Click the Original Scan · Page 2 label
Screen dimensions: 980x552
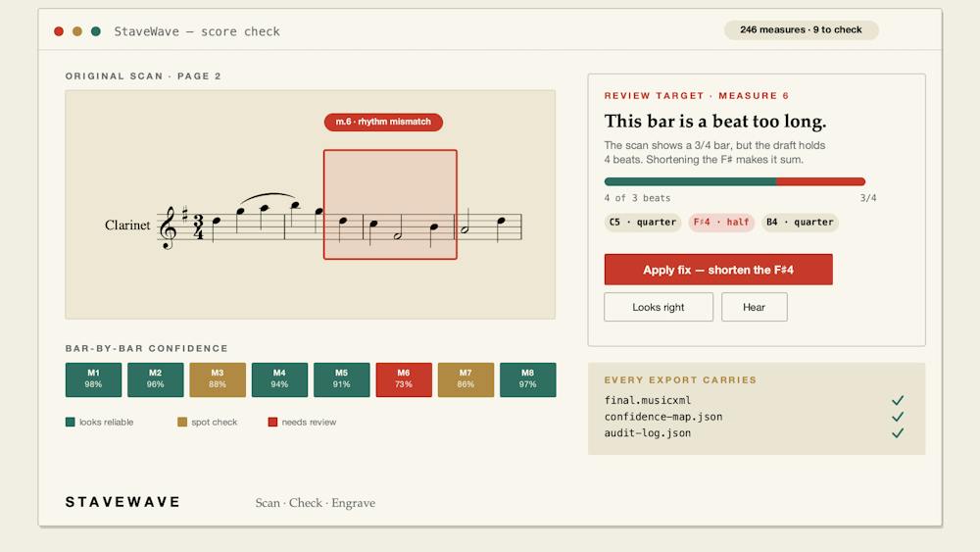point(143,76)
